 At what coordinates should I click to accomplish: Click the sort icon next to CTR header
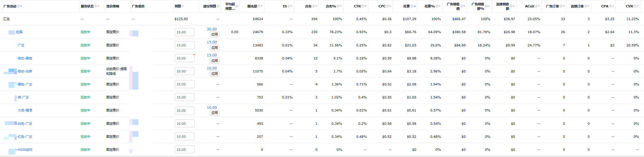(365, 6)
